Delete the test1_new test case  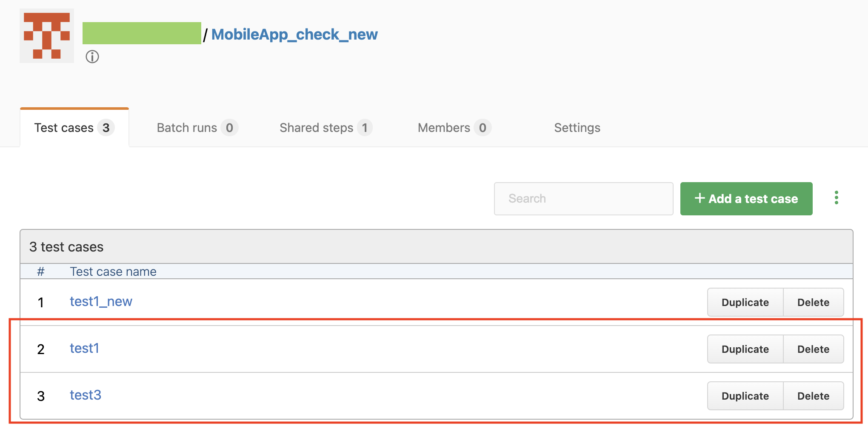click(x=813, y=302)
